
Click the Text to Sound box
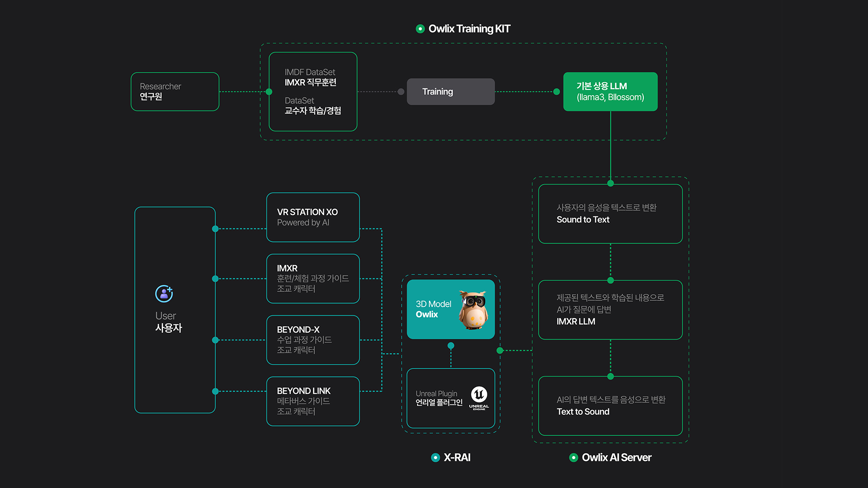[610, 406]
